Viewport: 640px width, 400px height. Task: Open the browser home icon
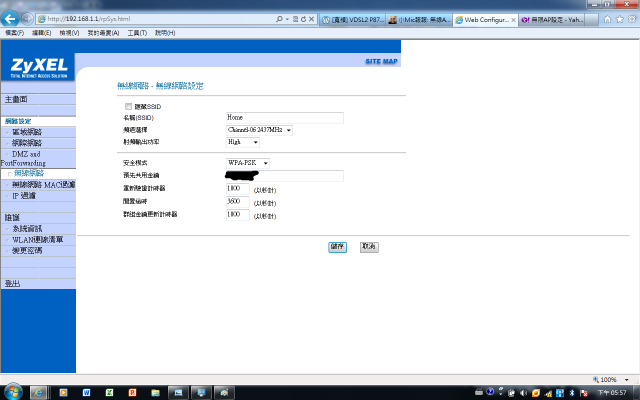point(607,19)
